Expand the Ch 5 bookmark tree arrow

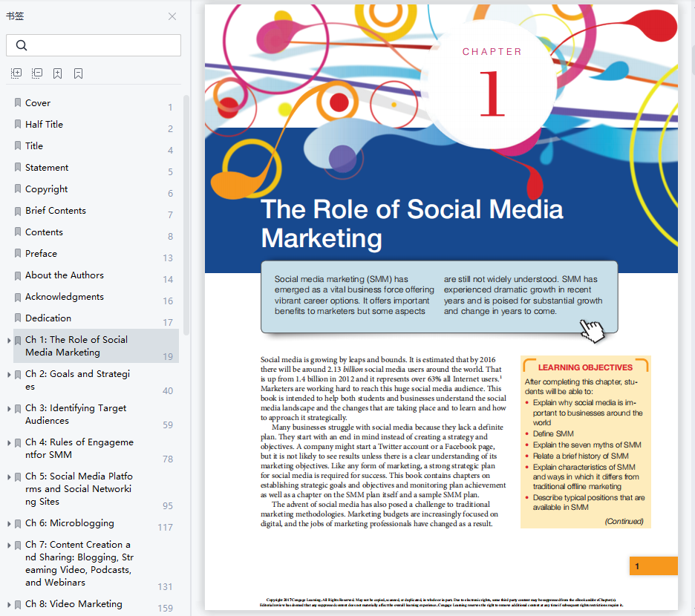point(9,477)
